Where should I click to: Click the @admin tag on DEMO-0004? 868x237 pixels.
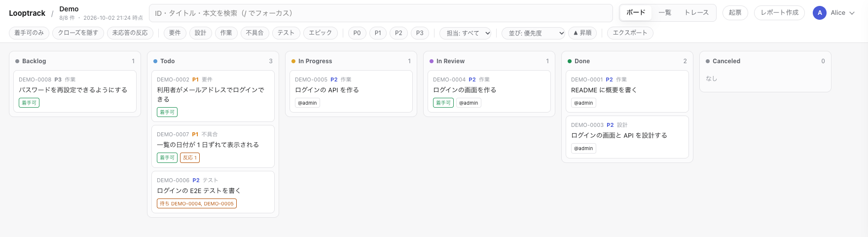tap(469, 103)
